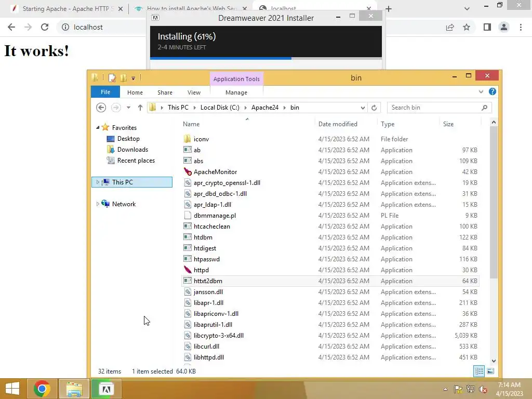Image resolution: width=532 pixels, height=399 pixels.
Task: Open Chrome profile avatar
Action: 504,27
